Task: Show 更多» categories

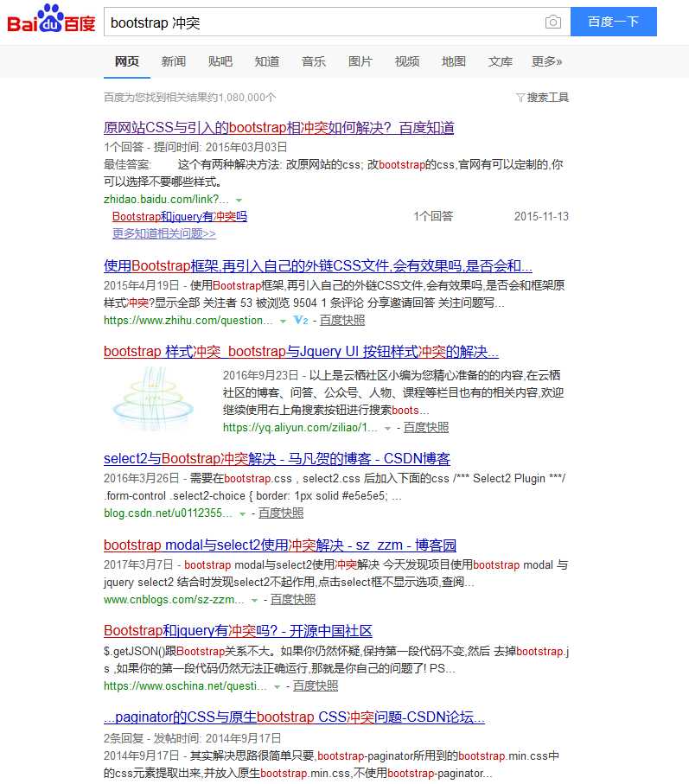Action: pos(546,61)
